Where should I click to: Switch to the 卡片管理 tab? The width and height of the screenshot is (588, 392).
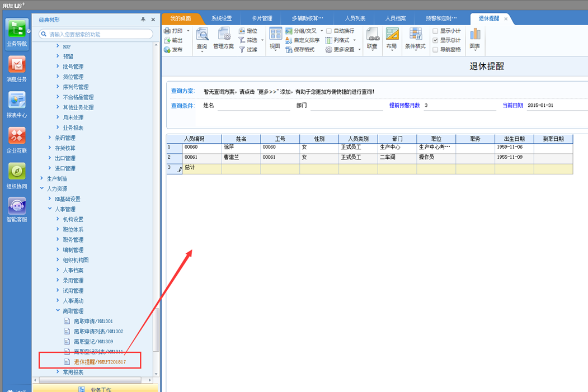tap(262, 18)
